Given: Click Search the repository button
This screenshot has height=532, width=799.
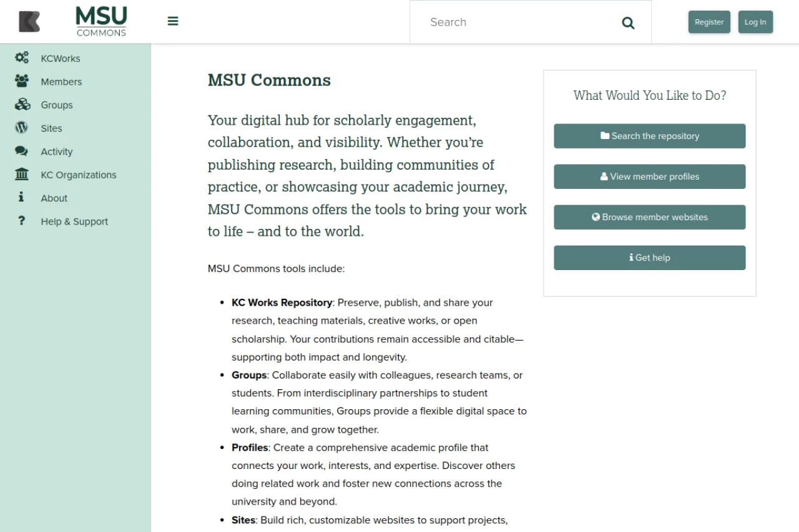Looking at the screenshot, I should pyautogui.click(x=649, y=136).
